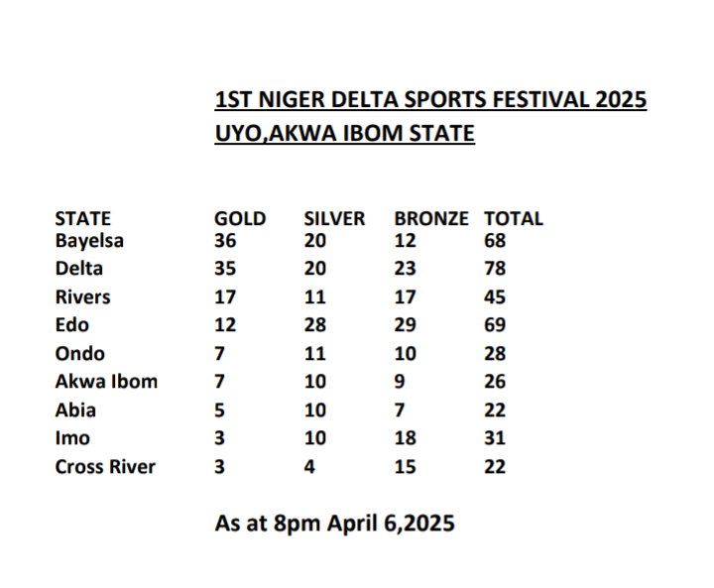Viewport: 714px width, 588px height.
Task: Click the BRONZE column header
Action: tap(431, 219)
